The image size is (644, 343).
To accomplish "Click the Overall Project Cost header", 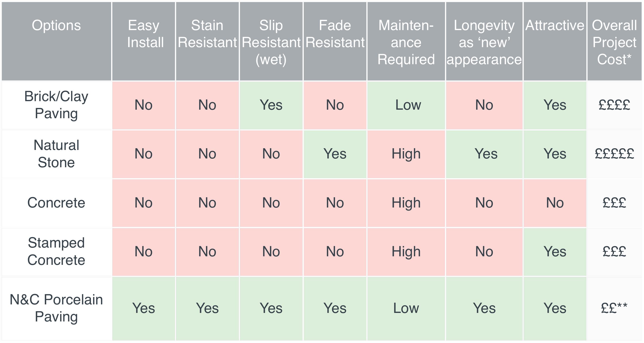I will (614, 41).
